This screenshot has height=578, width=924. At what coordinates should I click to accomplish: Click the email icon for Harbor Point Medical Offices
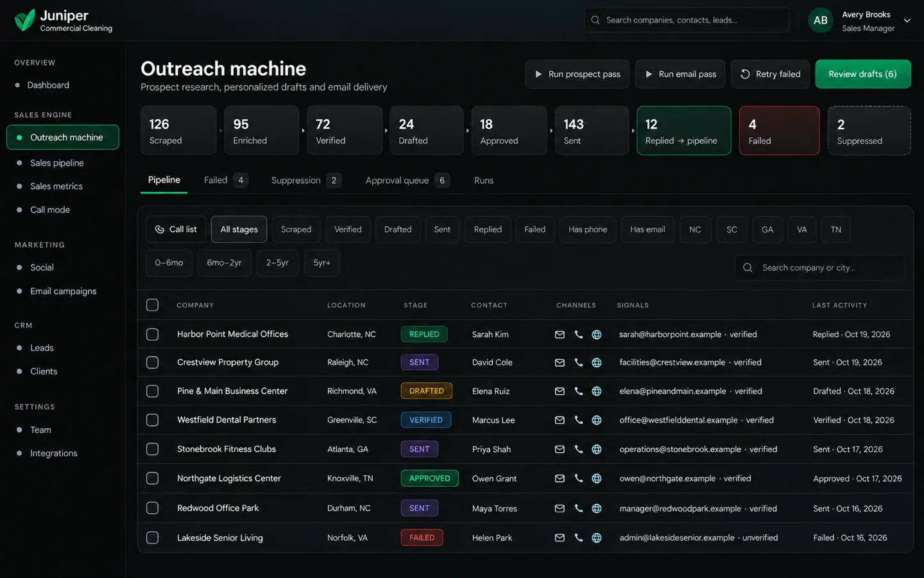[x=560, y=335]
